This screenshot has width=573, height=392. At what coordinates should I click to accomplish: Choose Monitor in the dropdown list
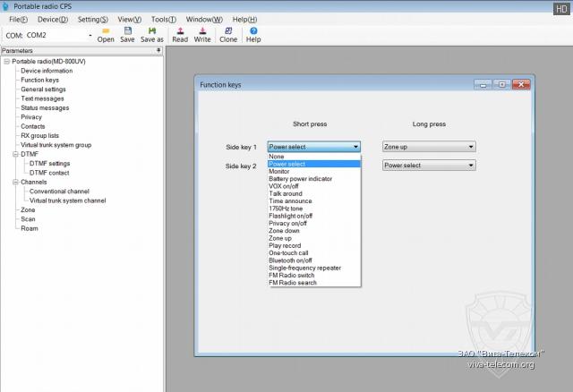pyautogui.click(x=314, y=171)
